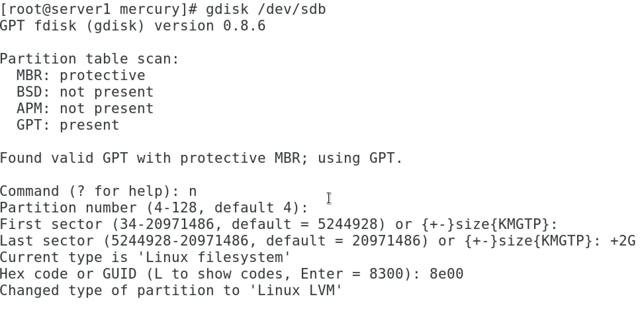Click the 'MBR: protective' line

coord(81,75)
